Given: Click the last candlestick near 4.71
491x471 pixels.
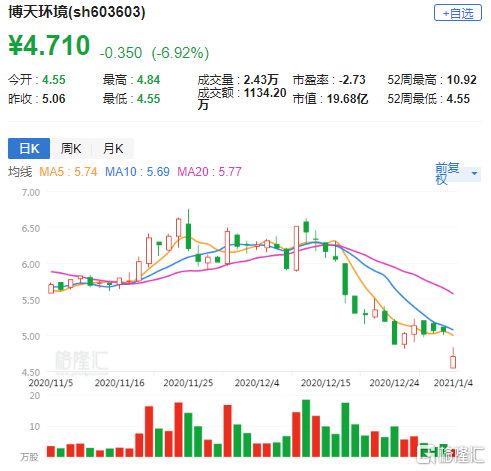Looking at the screenshot, I should (453, 361).
